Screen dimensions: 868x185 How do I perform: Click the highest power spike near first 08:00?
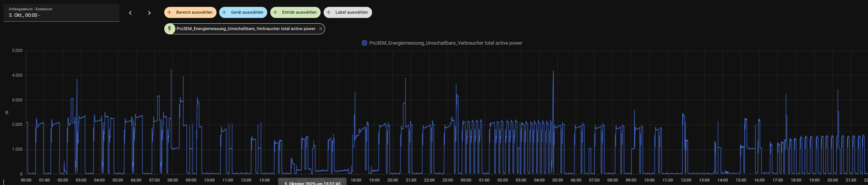tap(171, 70)
